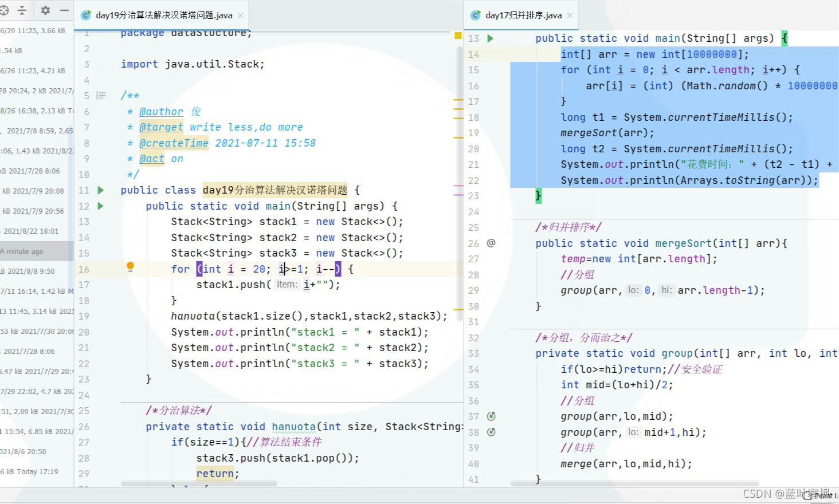Run main method at line 12 in day19
The height and width of the screenshot is (504, 839).
101,206
